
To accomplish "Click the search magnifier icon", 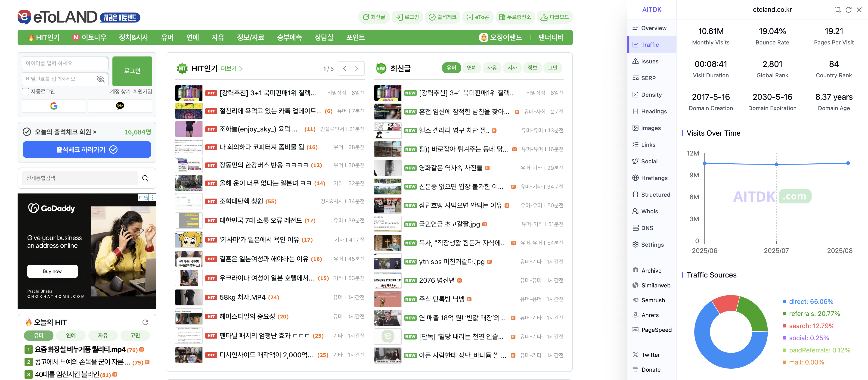I will [x=145, y=178].
